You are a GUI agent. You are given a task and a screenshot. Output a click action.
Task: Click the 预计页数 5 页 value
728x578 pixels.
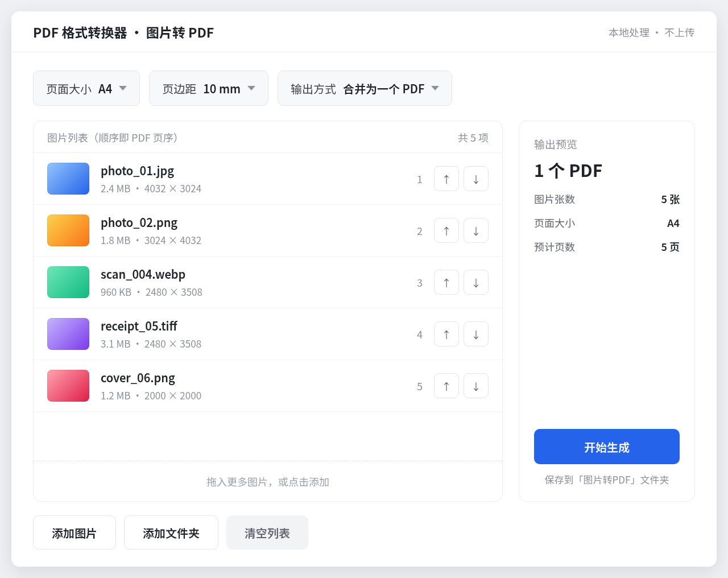pos(671,247)
